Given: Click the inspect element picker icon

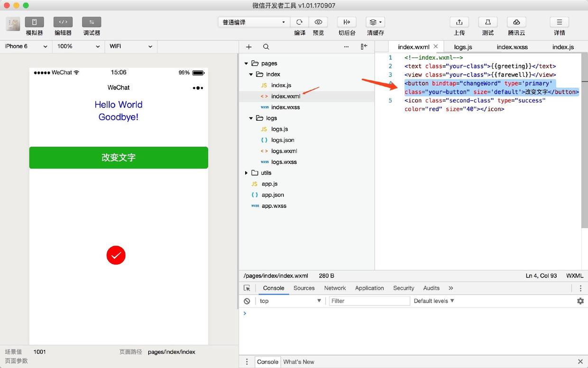Looking at the screenshot, I should (247, 288).
